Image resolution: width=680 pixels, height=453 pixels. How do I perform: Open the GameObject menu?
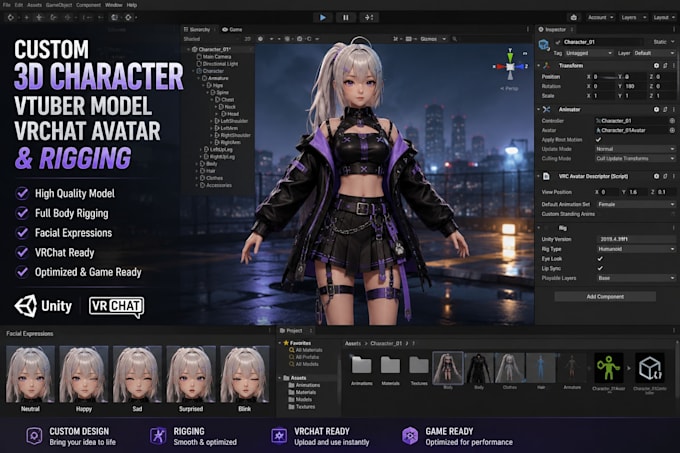pyautogui.click(x=58, y=5)
